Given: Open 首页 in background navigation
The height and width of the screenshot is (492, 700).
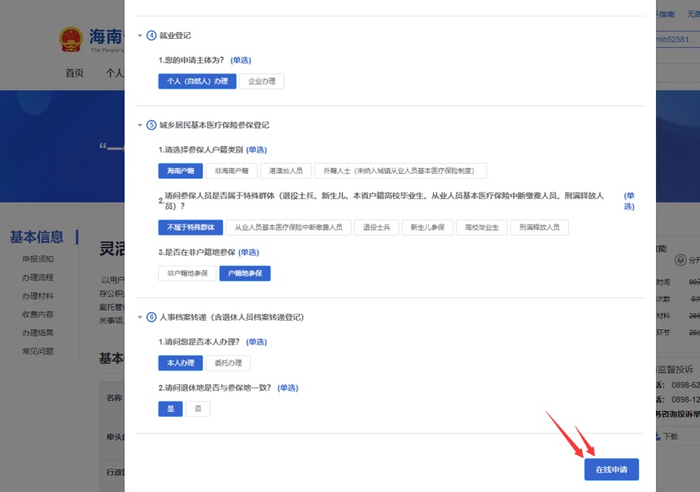Looking at the screenshot, I should click(75, 73).
